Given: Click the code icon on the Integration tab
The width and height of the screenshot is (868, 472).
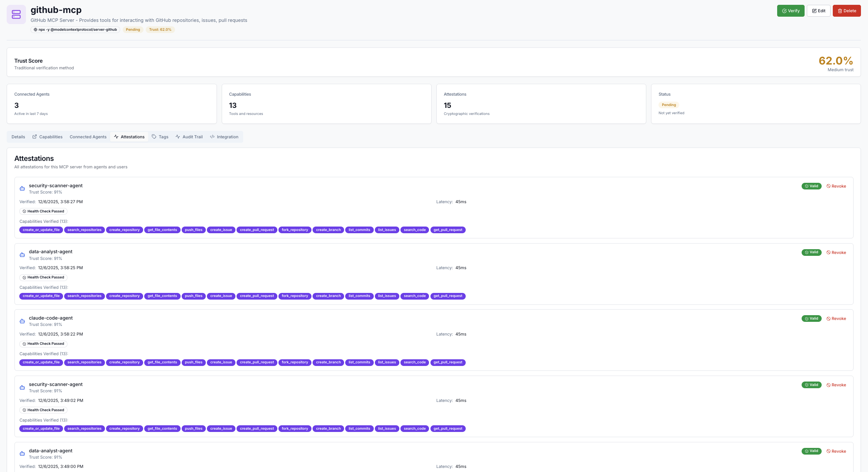Looking at the screenshot, I should click(x=212, y=136).
